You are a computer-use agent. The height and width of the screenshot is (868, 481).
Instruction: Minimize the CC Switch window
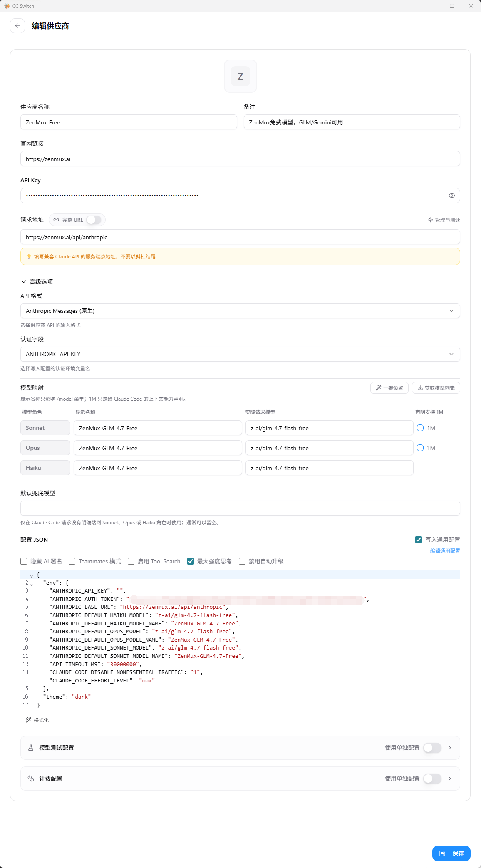pyautogui.click(x=433, y=6)
